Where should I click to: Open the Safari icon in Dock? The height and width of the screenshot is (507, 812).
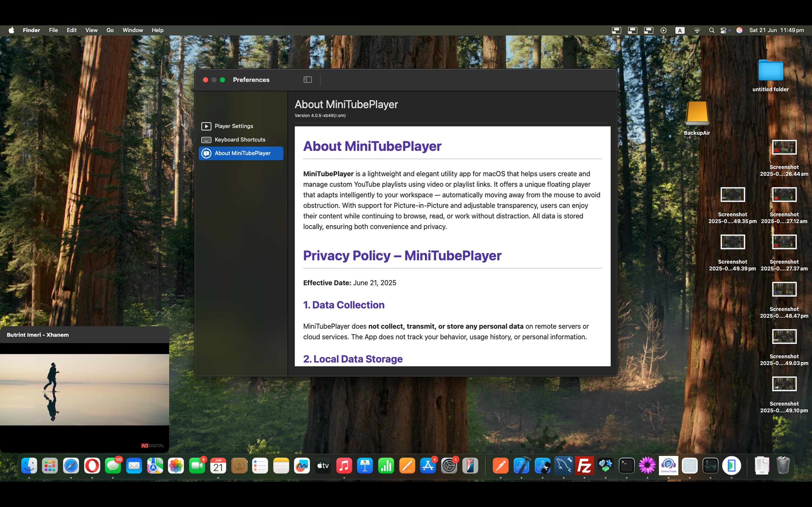[x=71, y=466]
